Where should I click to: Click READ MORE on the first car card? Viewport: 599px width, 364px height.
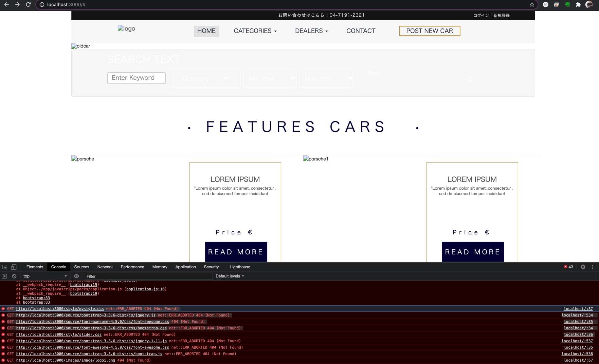pyautogui.click(x=236, y=252)
